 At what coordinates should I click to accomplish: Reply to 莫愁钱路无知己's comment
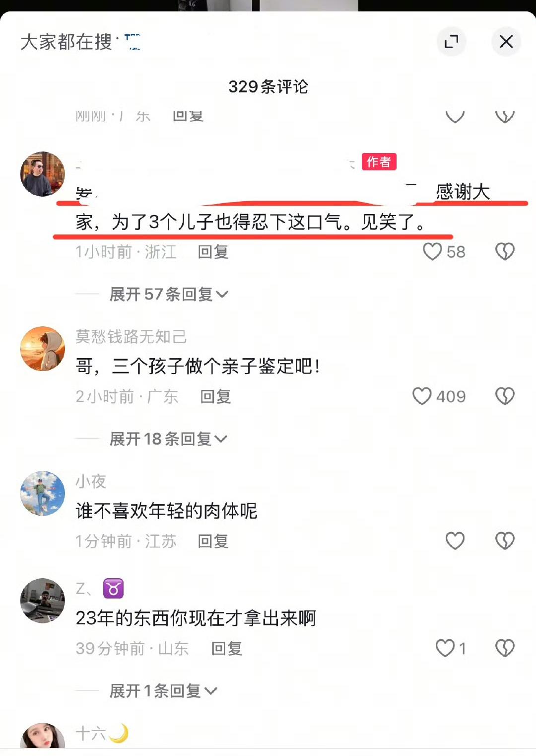[215, 396]
